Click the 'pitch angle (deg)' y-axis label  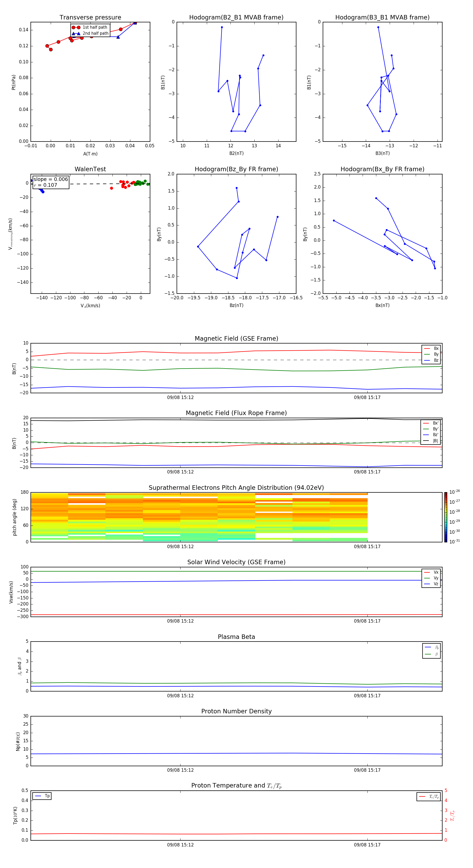[x=14, y=517]
